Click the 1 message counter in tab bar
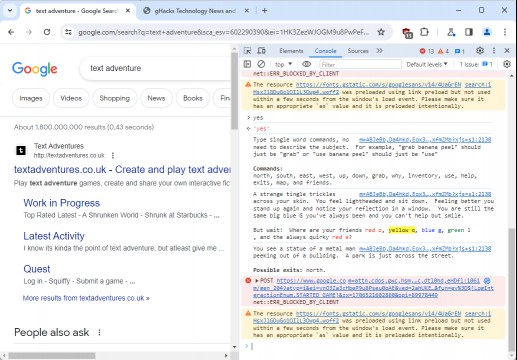This screenshot has height=360, width=517. (460, 51)
